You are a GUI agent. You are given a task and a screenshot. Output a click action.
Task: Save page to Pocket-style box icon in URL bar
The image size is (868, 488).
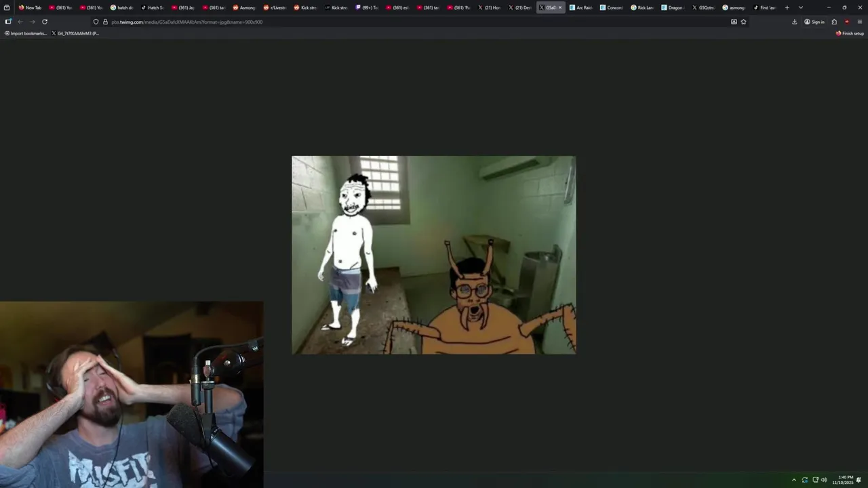click(734, 22)
